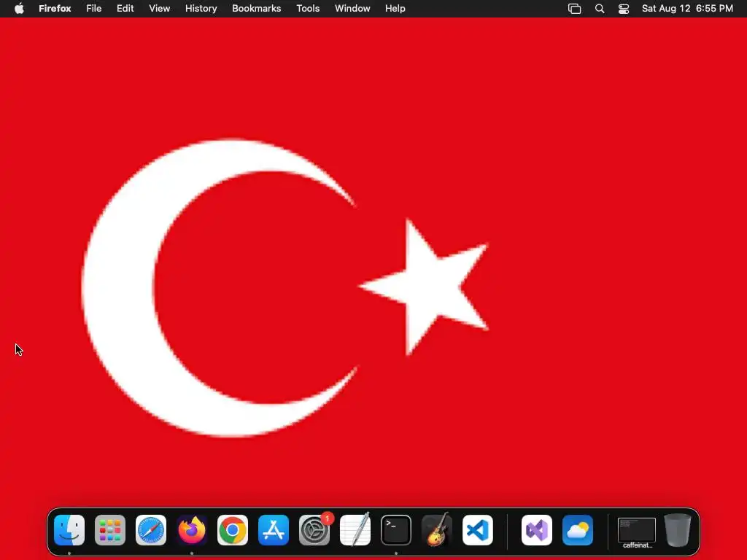Open the Trash in the Dock
This screenshot has width=747, height=560.
[678, 530]
